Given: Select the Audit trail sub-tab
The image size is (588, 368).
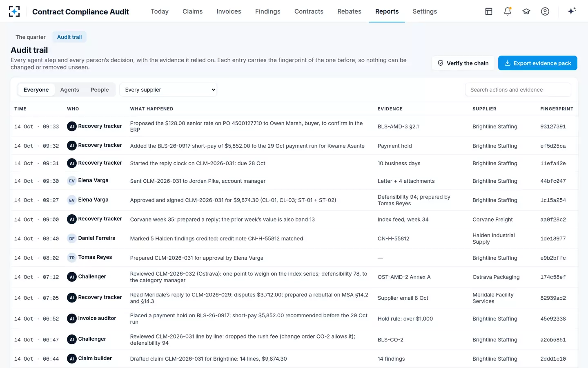Looking at the screenshot, I should click(x=69, y=37).
